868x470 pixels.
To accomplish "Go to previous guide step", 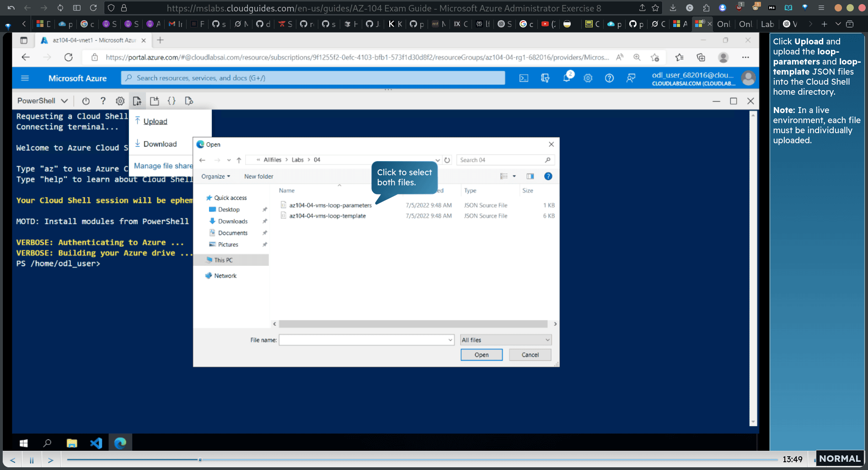I will pos(13,460).
